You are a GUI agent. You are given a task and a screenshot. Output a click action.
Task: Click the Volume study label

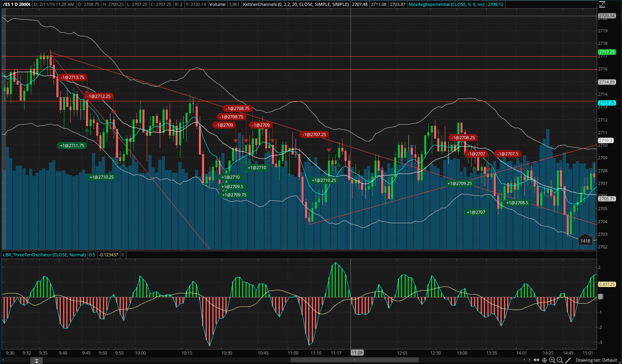tap(217, 4)
